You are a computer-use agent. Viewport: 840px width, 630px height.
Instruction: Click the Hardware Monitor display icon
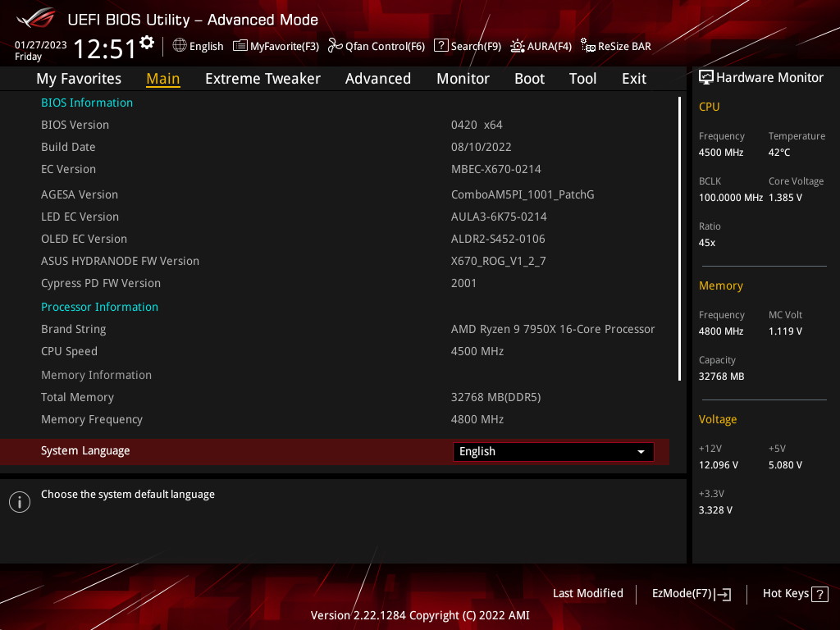click(706, 78)
